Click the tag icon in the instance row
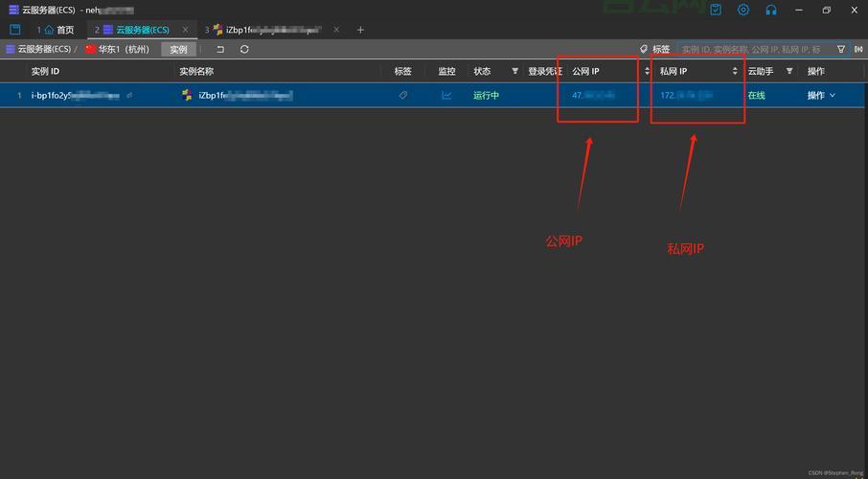This screenshot has width=868, height=479. [x=402, y=96]
